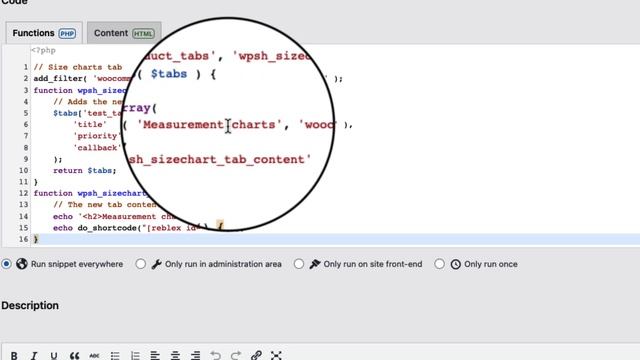Image resolution: width=640 pixels, height=360 pixels.
Task: Select Run snippet everywhere radio button
Action: 6,264
